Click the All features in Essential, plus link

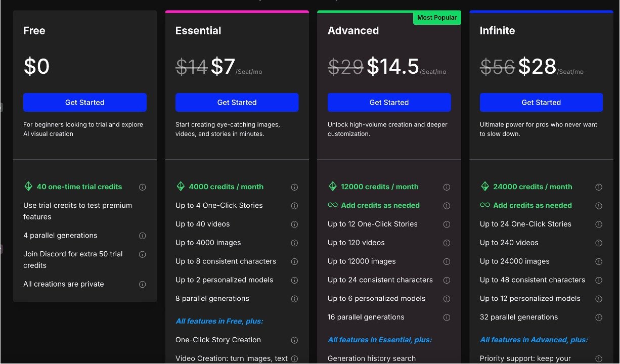point(379,340)
